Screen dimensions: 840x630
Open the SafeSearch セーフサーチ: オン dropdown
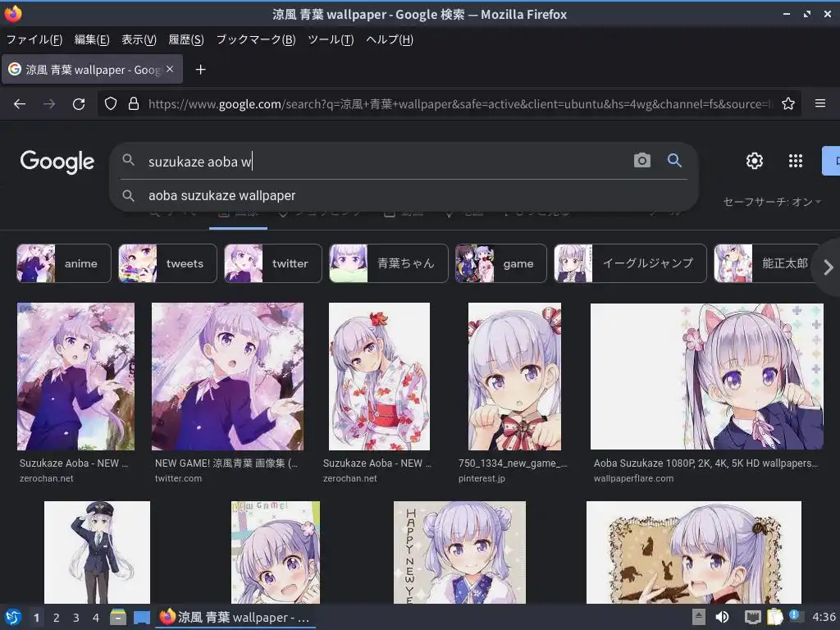click(771, 202)
